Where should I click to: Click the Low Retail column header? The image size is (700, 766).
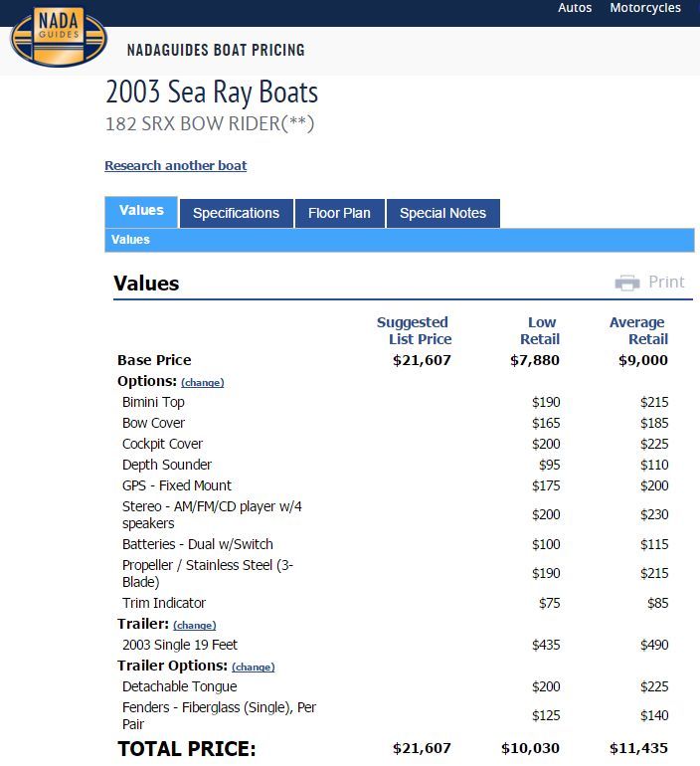pos(540,330)
